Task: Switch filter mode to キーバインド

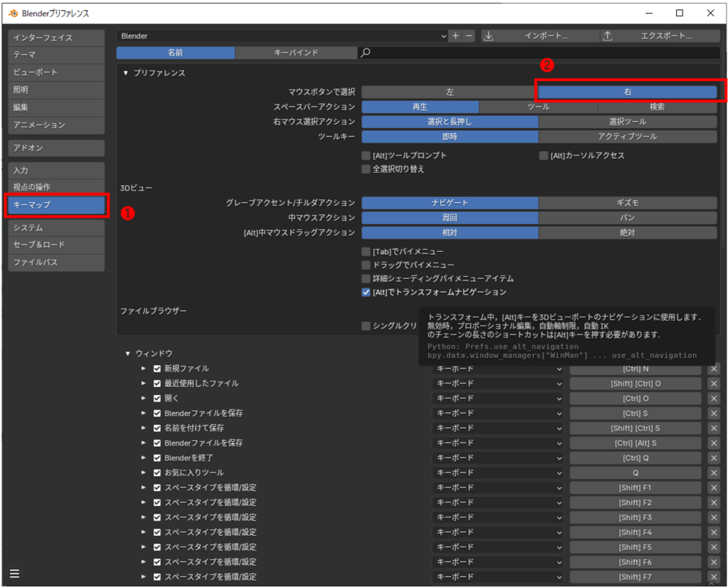Action: tap(296, 53)
